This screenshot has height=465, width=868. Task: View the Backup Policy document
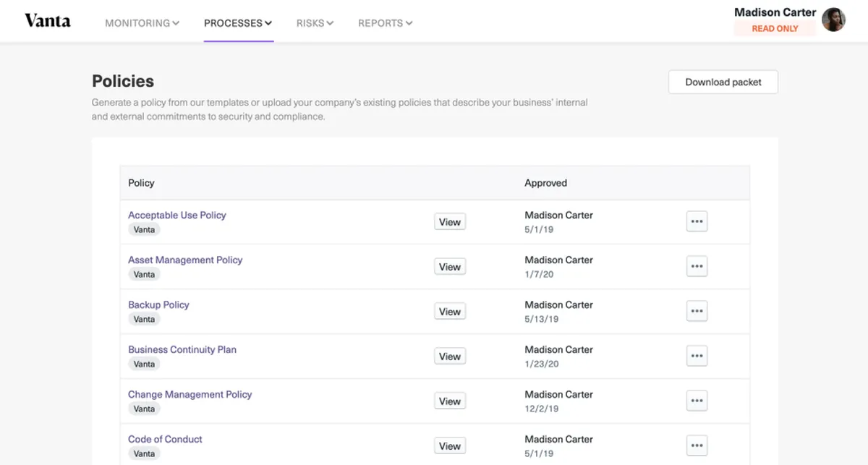[450, 312]
